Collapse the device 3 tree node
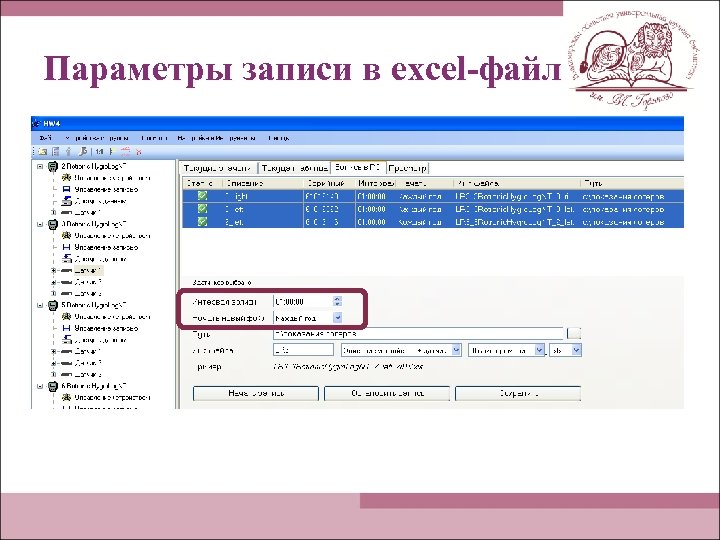 40,225
